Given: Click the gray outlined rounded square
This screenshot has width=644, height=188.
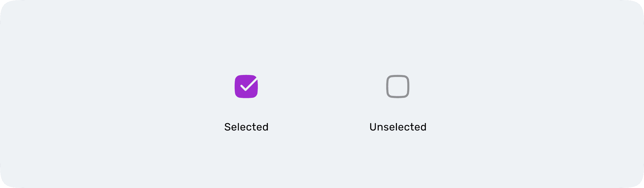Looking at the screenshot, I should 398,86.
